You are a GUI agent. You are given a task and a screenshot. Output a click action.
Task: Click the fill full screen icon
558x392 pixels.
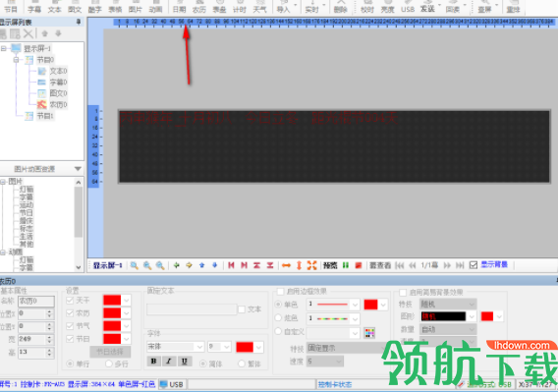point(311,265)
